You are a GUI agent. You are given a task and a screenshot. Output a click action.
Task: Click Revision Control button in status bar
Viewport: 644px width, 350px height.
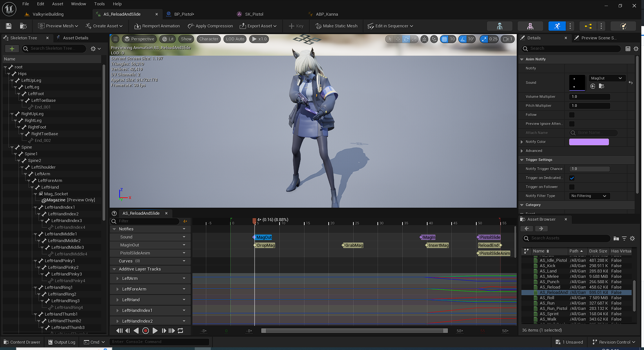click(x=614, y=342)
